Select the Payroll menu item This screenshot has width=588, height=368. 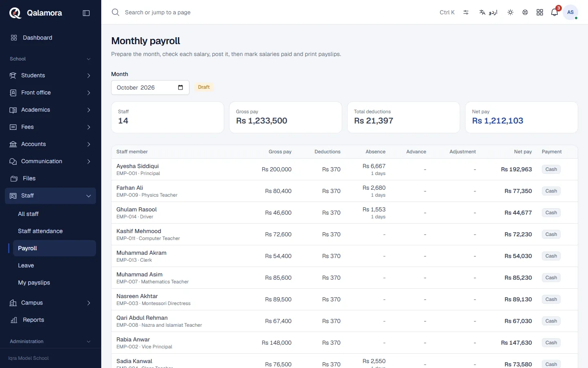55,248
